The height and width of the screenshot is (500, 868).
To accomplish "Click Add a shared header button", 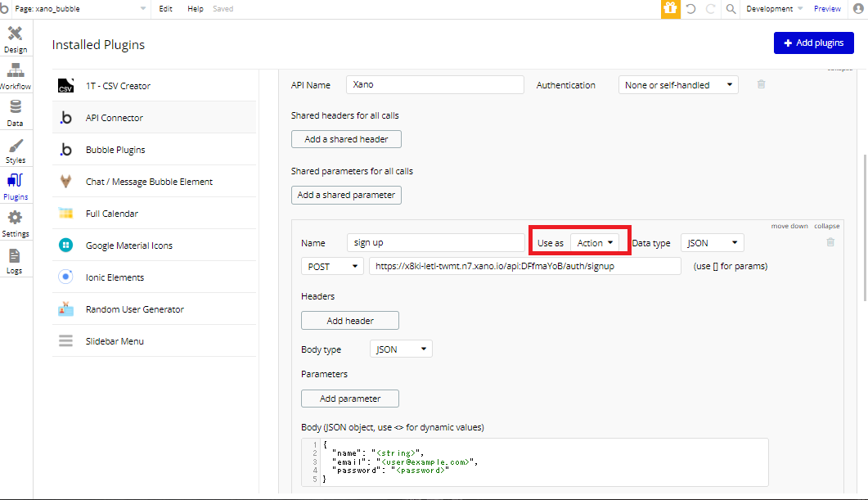I will (346, 139).
